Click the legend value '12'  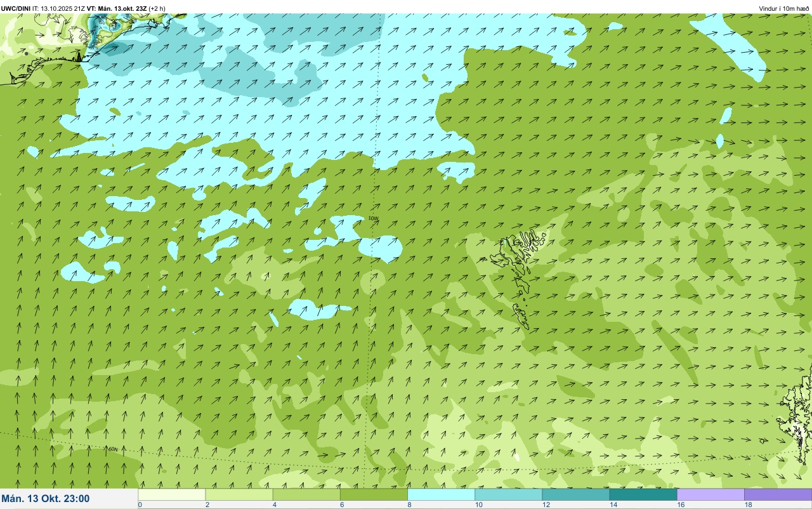[545, 505]
